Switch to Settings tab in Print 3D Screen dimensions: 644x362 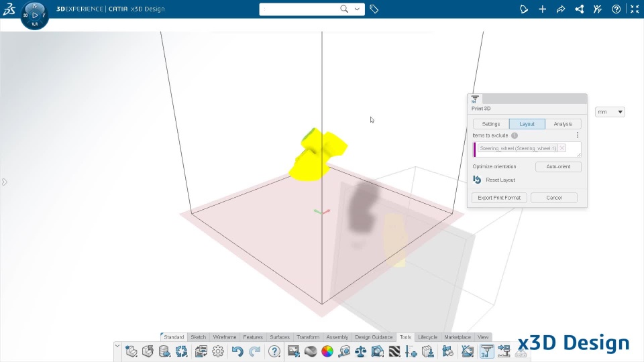(x=491, y=124)
